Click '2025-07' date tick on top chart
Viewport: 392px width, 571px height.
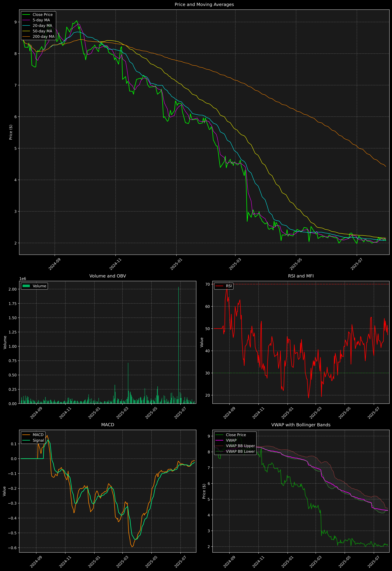point(357,264)
